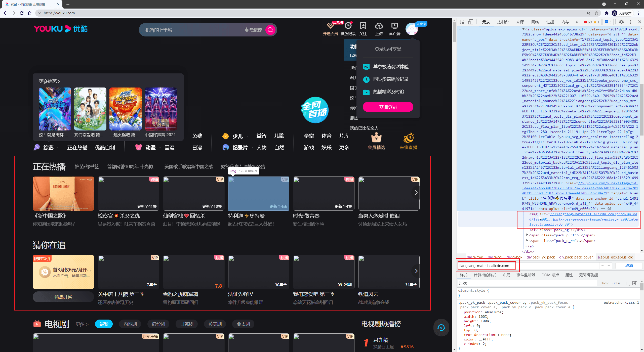This screenshot has height=352, width=644.
Task: Open the 《新中国之歌》 video thumbnail
Action: click(63, 194)
